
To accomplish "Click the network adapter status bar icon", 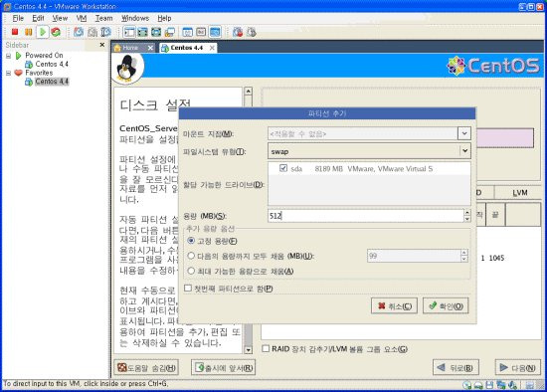I will click(501, 385).
